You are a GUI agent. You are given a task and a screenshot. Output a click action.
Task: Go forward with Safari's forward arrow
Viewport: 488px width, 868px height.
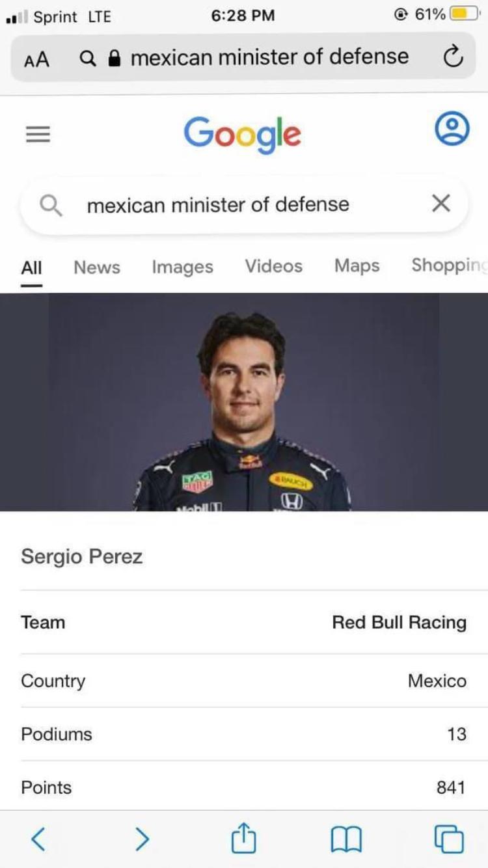142,839
